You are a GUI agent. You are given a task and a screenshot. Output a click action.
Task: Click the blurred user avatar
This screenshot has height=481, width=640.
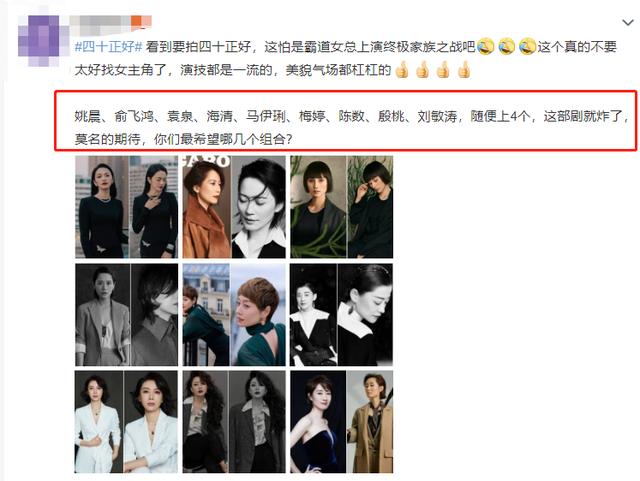point(40,40)
